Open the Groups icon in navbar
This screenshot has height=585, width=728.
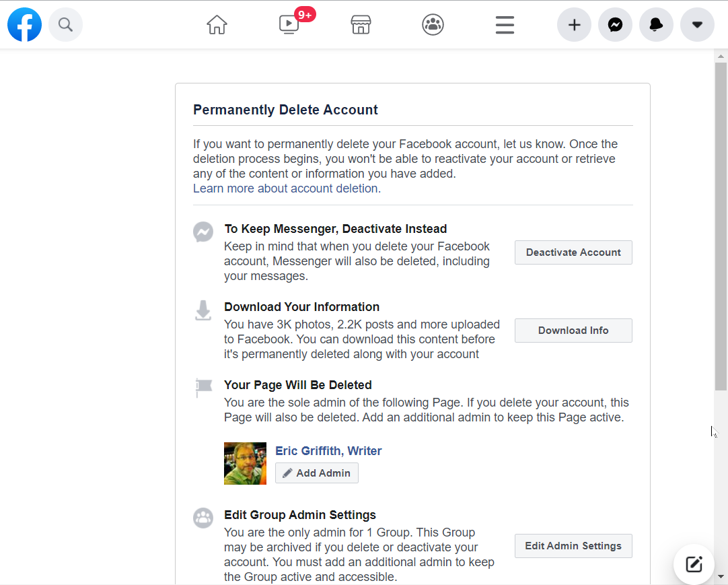coord(433,25)
